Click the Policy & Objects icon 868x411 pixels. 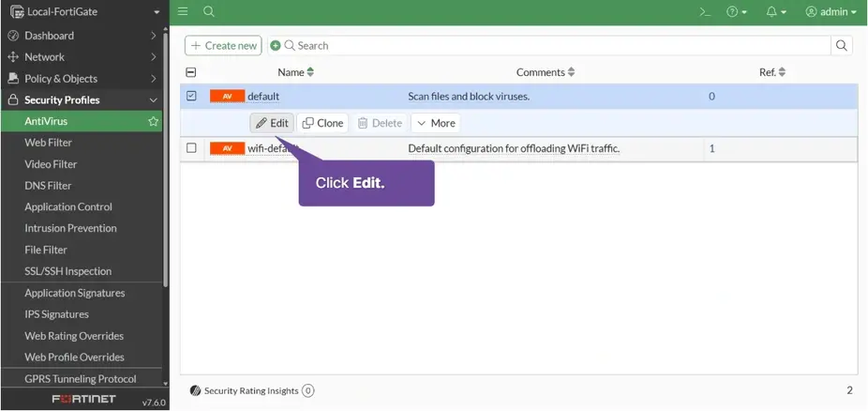pyautogui.click(x=13, y=79)
